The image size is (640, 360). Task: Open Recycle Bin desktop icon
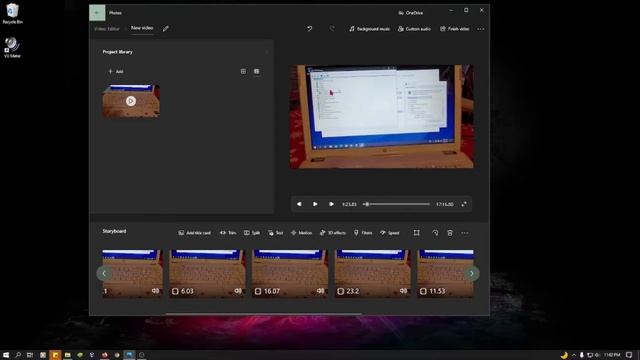[12, 13]
